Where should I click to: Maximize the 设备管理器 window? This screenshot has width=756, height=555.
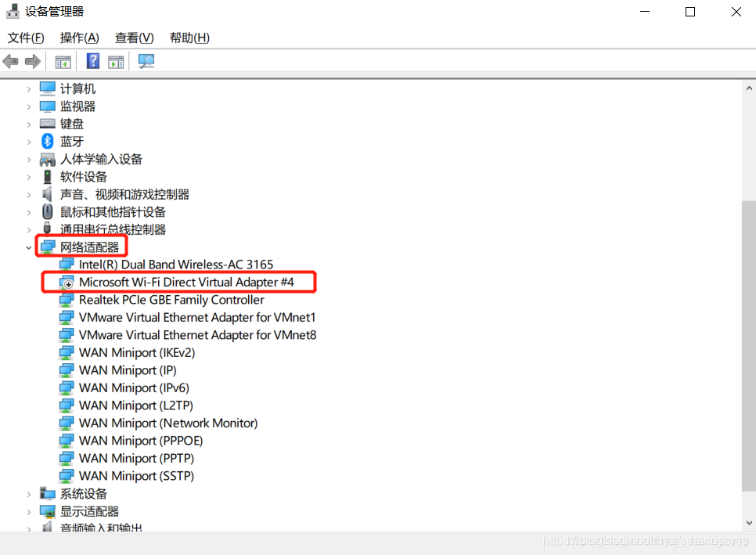pos(690,12)
